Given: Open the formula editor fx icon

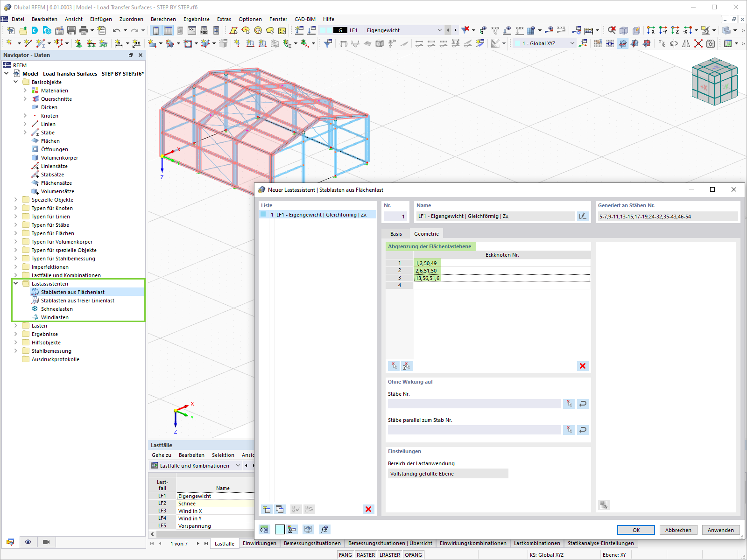Looking at the screenshot, I should (324, 529).
